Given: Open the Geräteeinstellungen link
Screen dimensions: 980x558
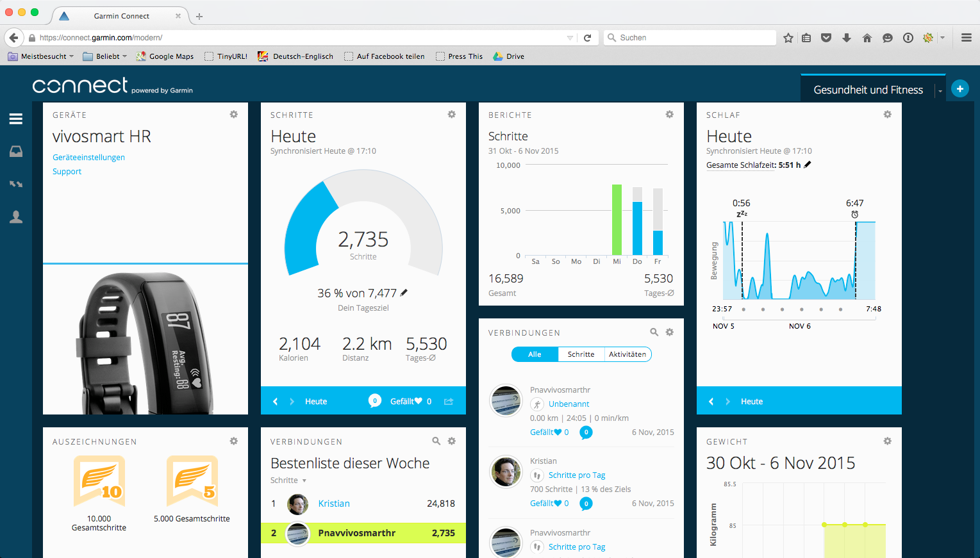Looking at the screenshot, I should coord(88,158).
